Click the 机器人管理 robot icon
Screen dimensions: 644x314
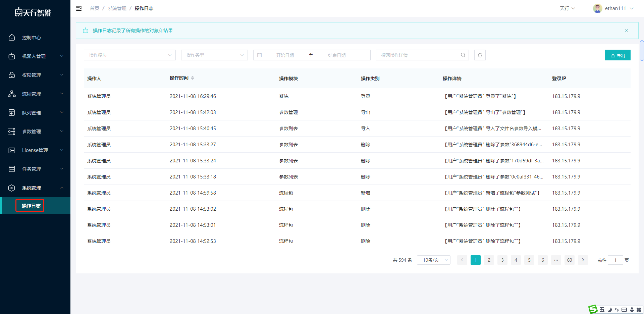12,56
